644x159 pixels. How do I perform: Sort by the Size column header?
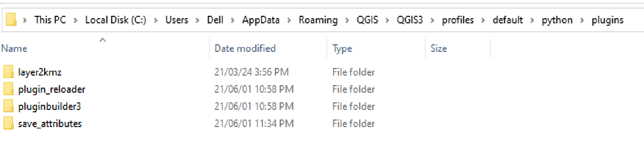coord(439,49)
